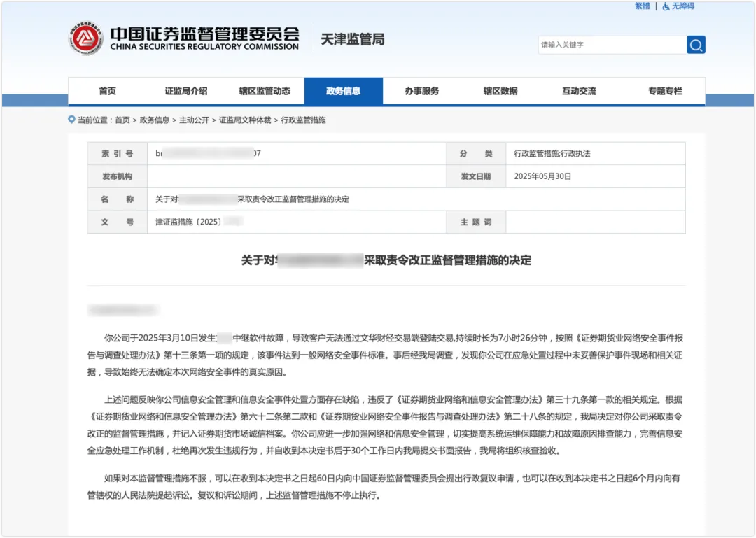The height and width of the screenshot is (538, 756).
Task: Click the 索引号 table label
Action: point(117,154)
